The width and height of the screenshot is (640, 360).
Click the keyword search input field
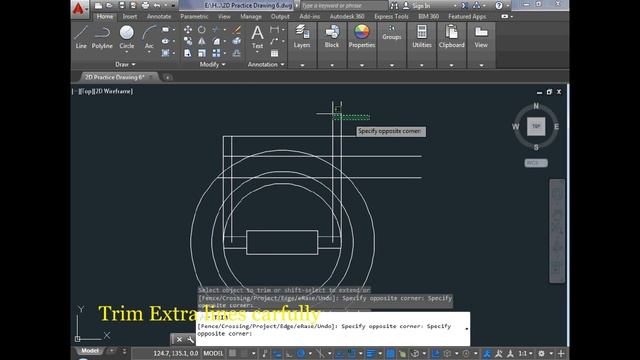(344, 6)
